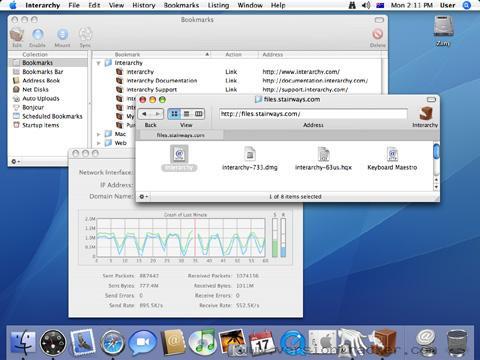Click the Forward arrow in files.stairways.com window
Screen dimensions: 480x360
point(157,114)
